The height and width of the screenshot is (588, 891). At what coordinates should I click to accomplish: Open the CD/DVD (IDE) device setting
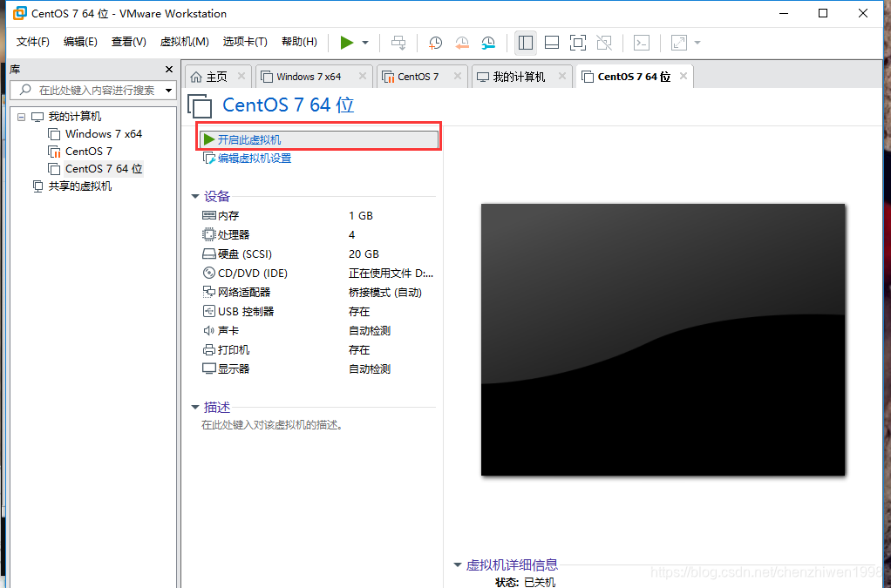[x=252, y=273]
